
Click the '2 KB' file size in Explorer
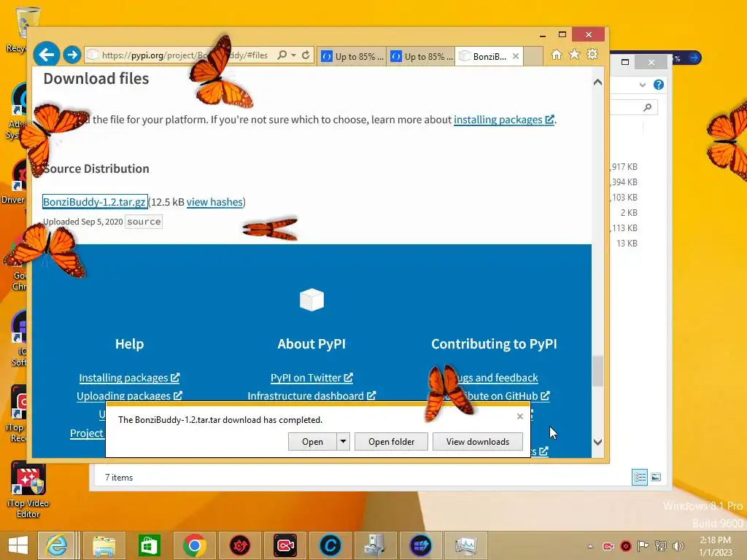(628, 212)
